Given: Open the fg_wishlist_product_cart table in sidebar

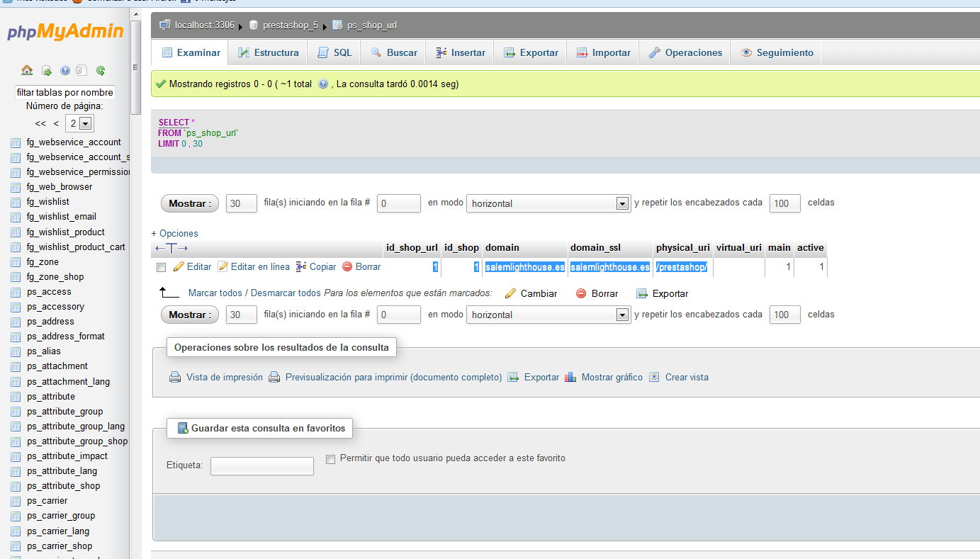Looking at the screenshot, I should (76, 247).
